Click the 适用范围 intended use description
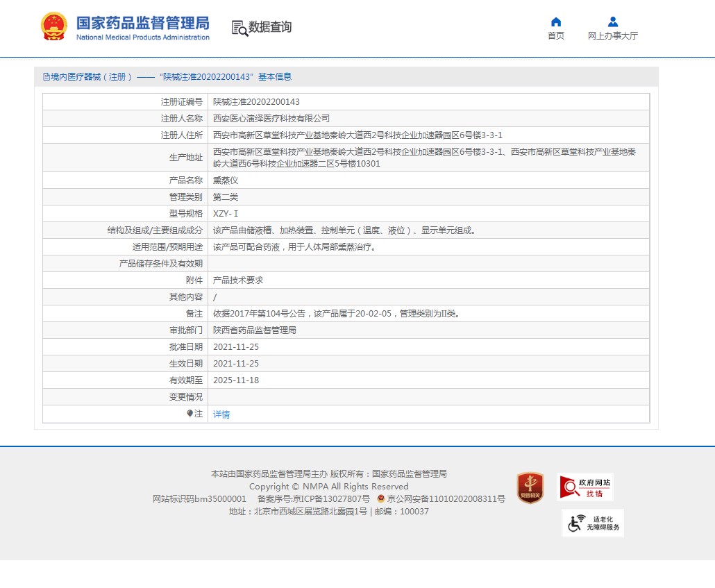The height and width of the screenshot is (588, 715). click(x=294, y=247)
